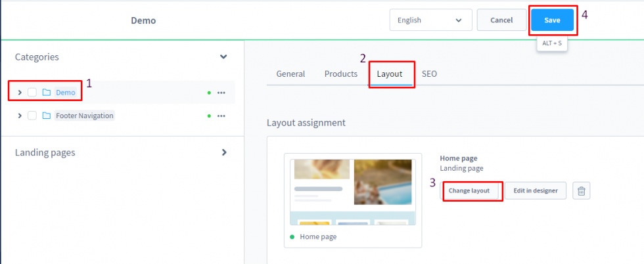Image resolution: width=644 pixels, height=264 pixels.
Task: Click the trash icon beside Edit in designer
Action: pyautogui.click(x=582, y=191)
